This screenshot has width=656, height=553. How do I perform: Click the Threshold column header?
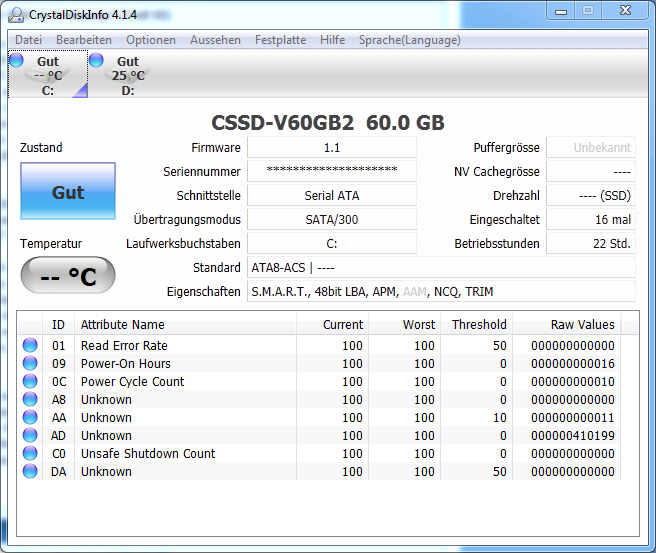(477, 325)
